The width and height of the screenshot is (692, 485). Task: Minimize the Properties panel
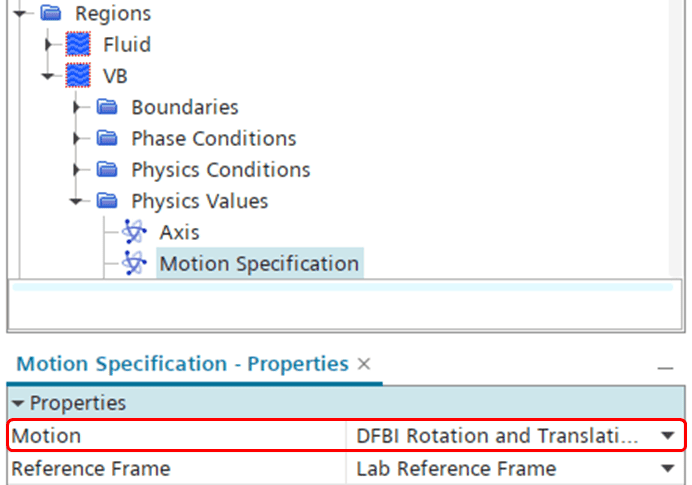pyautogui.click(x=665, y=367)
